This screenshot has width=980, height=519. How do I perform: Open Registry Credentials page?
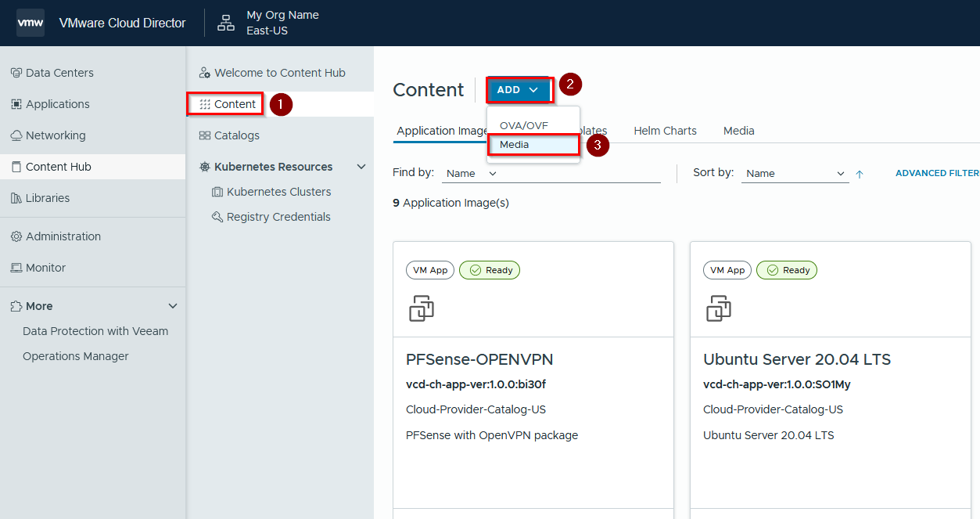[280, 217]
